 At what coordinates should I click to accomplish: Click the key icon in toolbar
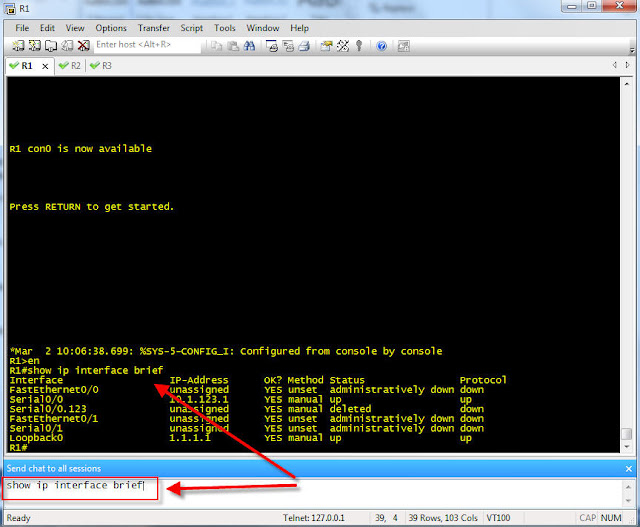(x=359, y=46)
